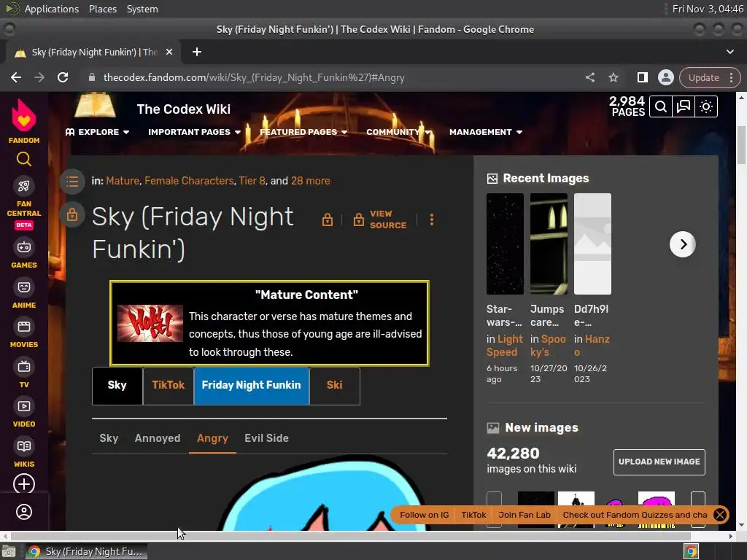Open the Tier 8 category link
The image size is (747, 560).
[252, 181]
